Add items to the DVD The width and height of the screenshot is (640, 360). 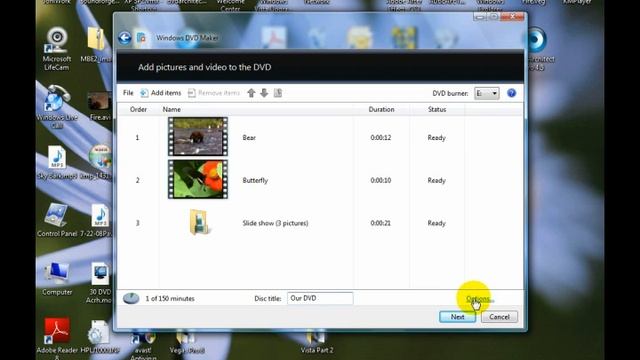pos(160,93)
